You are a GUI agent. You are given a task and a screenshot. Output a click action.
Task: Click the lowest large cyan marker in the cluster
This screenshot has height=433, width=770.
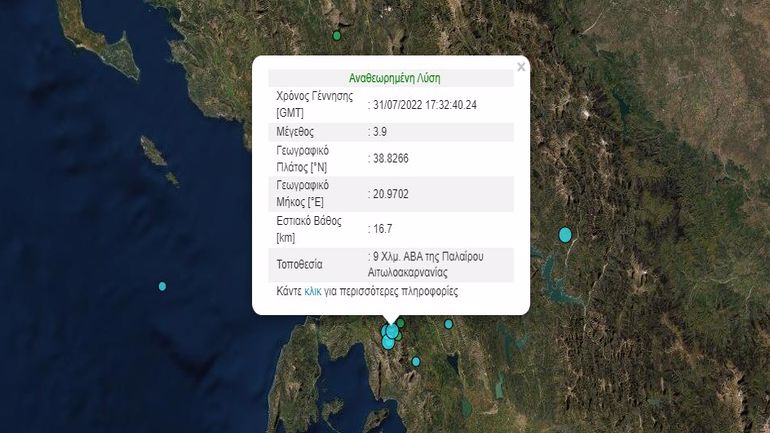click(x=388, y=343)
